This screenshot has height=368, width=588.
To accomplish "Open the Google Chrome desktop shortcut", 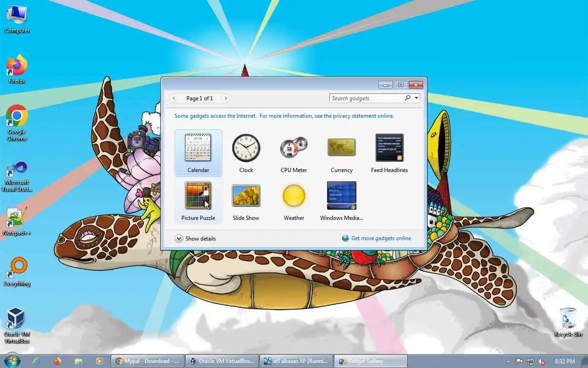I will [x=17, y=123].
